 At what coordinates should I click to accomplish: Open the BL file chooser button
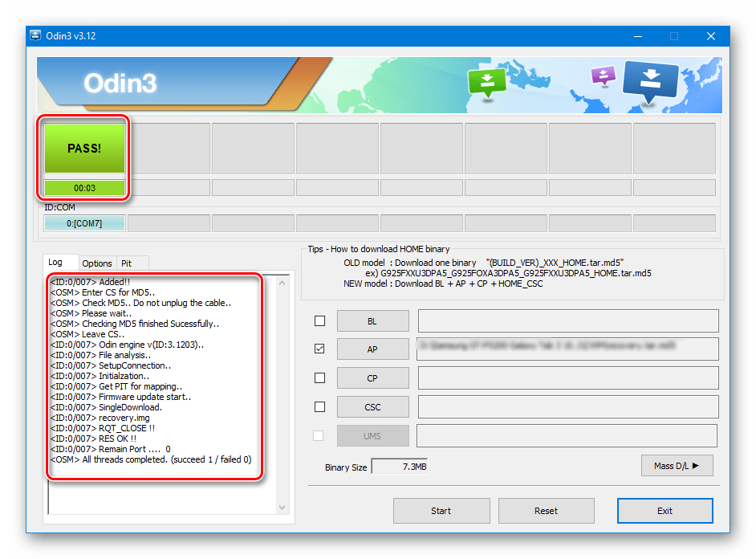[372, 321]
